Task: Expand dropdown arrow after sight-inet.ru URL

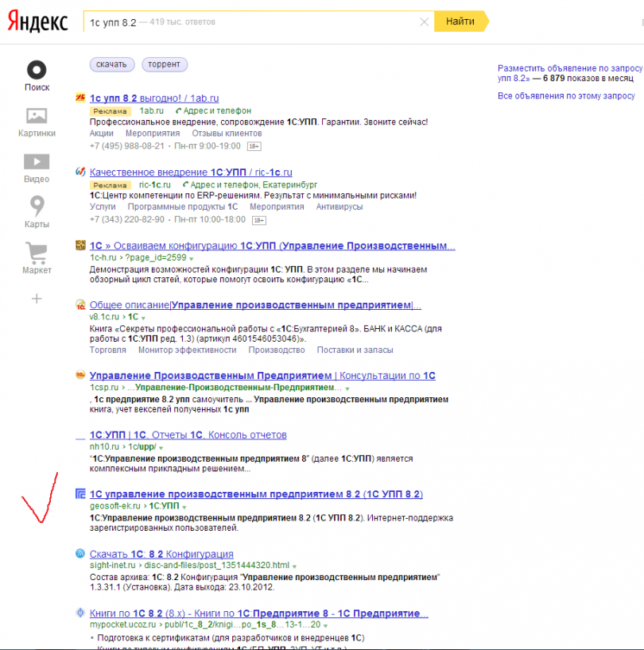Action: point(294,567)
